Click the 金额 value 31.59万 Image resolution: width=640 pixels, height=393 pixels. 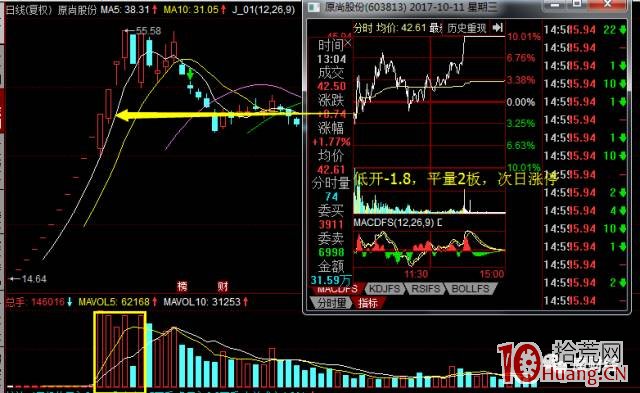(331, 280)
